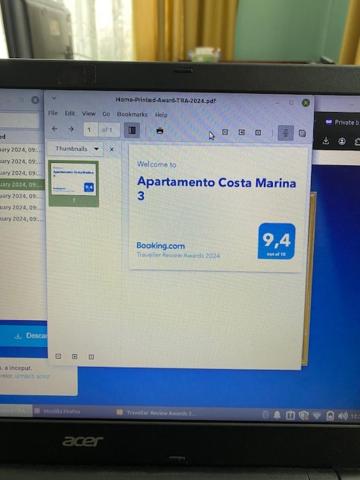Click the Booking.com logo on the page

pos(161,246)
